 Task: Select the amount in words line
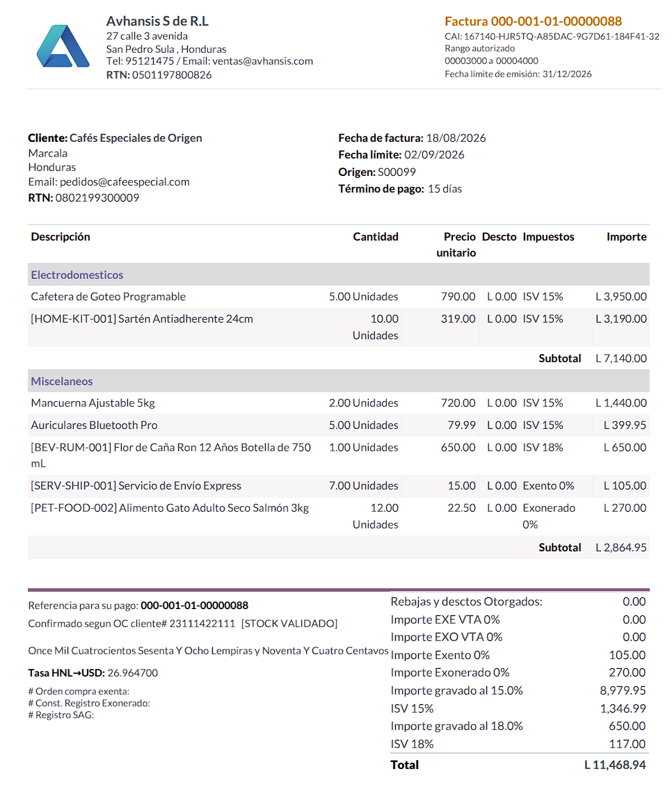208,651
